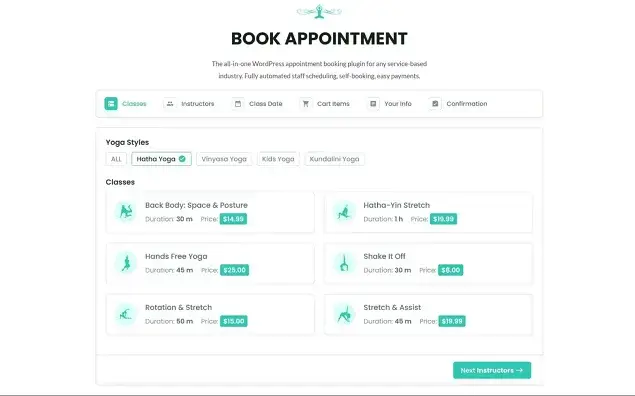The height and width of the screenshot is (396, 635).
Task: Click the $8.00 price badge
Action: (451, 270)
